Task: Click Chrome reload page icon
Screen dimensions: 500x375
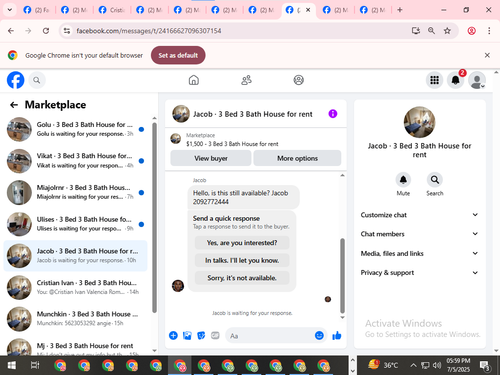Action: pyautogui.click(x=46, y=31)
